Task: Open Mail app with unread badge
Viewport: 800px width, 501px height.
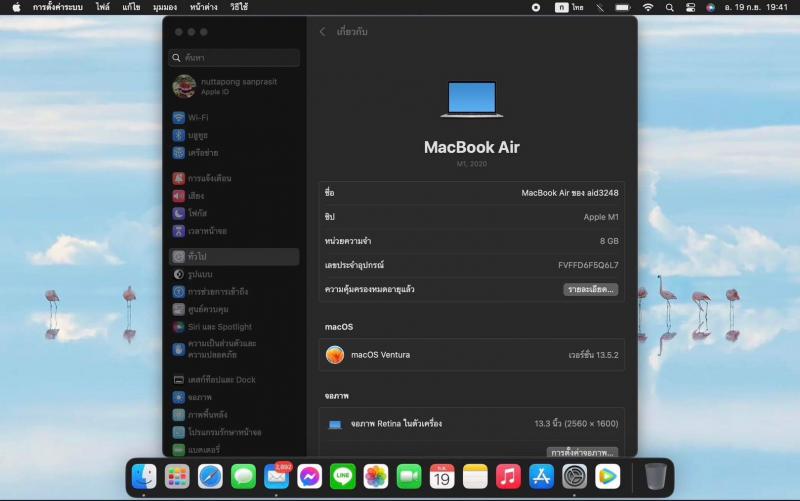Action: pyautogui.click(x=277, y=477)
